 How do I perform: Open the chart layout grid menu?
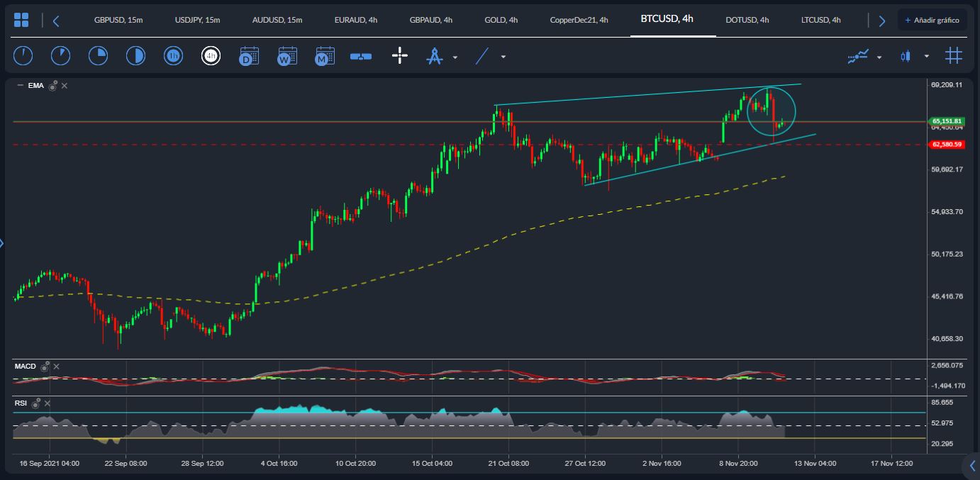pos(21,20)
